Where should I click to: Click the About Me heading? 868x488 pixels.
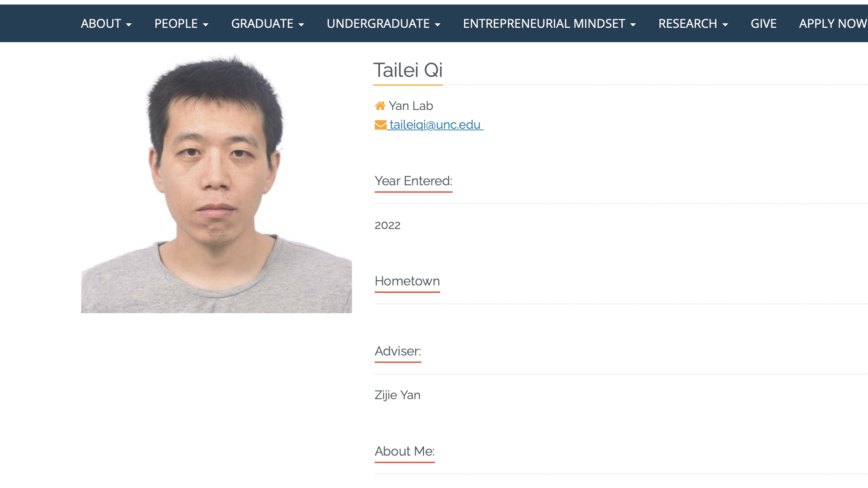(x=405, y=451)
